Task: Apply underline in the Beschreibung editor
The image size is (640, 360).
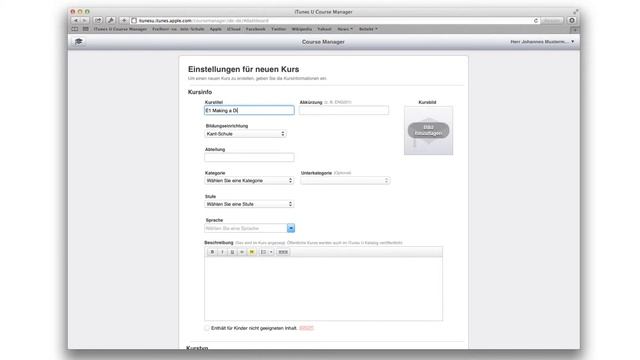Action: coord(232,252)
